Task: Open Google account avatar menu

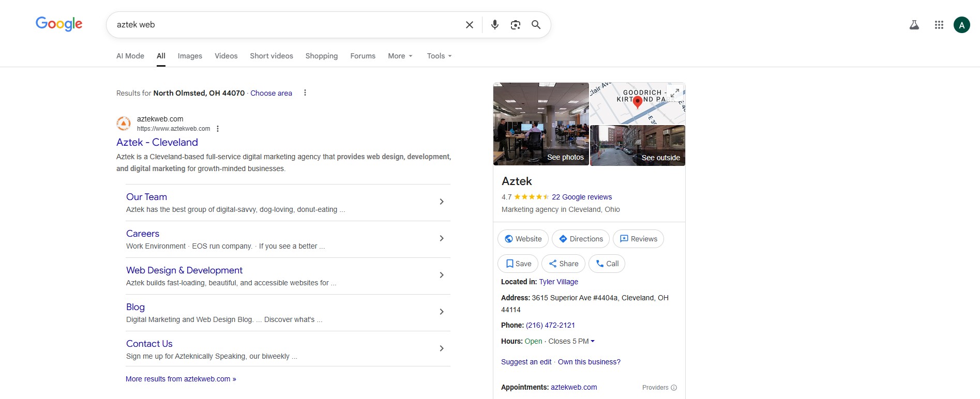Action: click(x=961, y=25)
